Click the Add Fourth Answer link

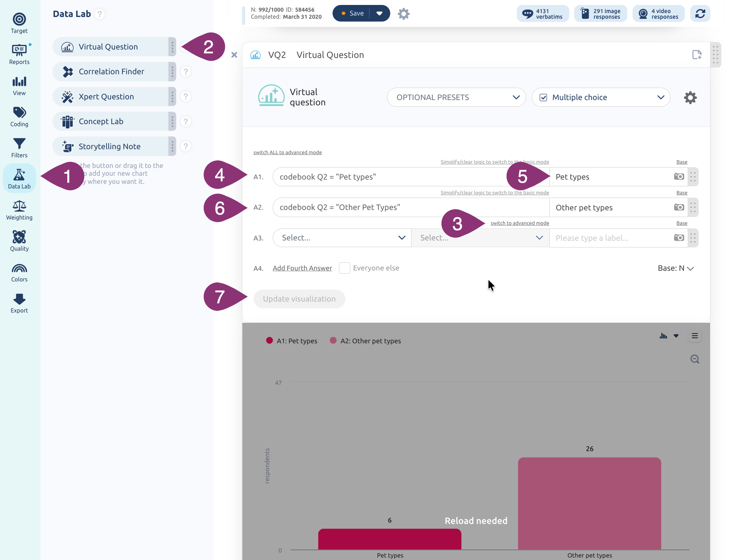click(x=302, y=268)
